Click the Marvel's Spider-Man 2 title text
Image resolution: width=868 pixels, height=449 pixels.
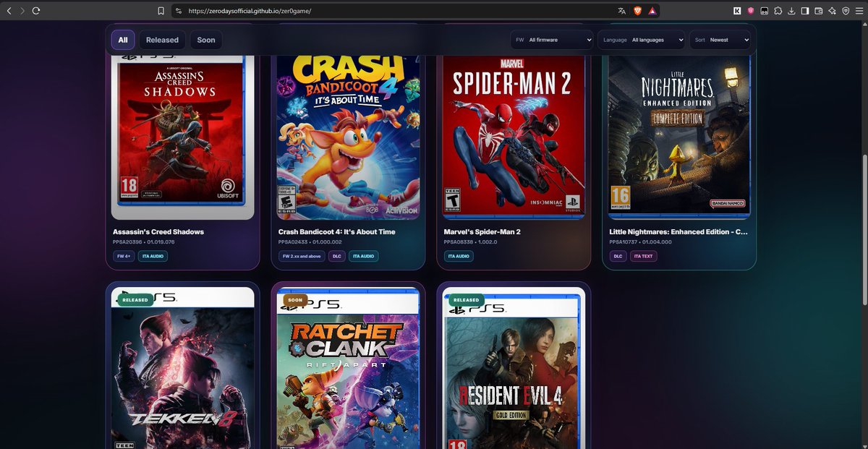[x=482, y=232]
